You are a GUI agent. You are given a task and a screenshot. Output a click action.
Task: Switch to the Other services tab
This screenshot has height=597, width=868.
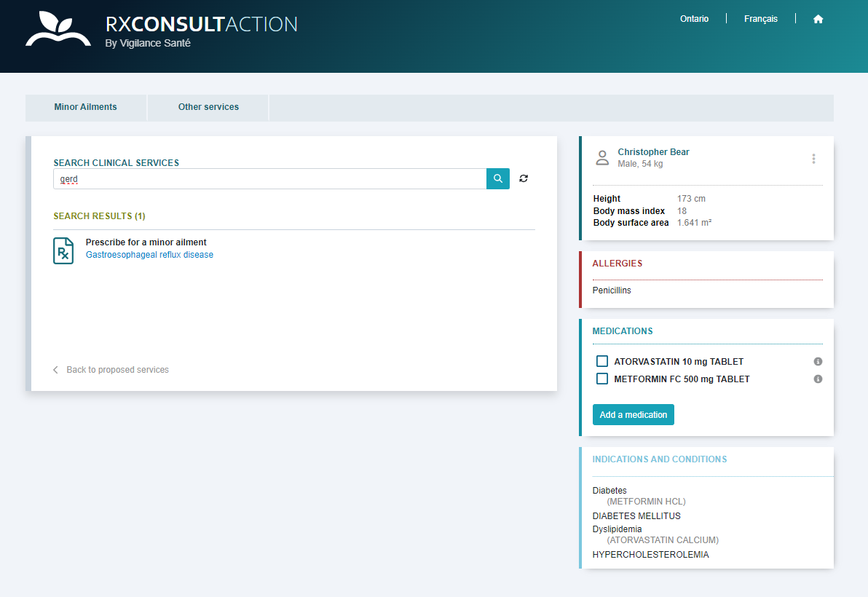pyautogui.click(x=208, y=107)
